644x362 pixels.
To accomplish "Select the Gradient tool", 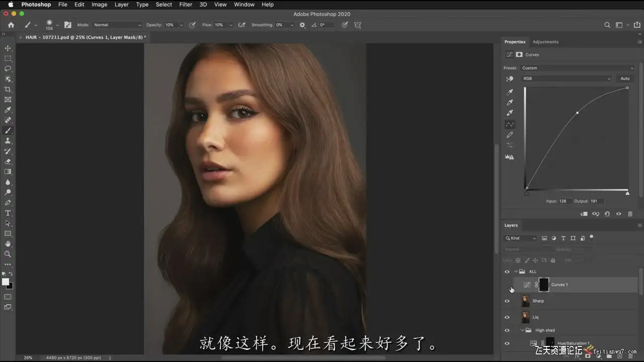I will click(8, 172).
